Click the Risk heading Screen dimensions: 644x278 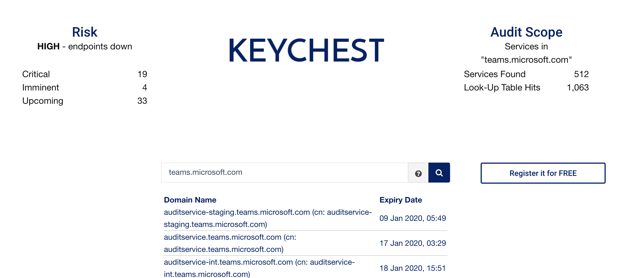click(85, 32)
